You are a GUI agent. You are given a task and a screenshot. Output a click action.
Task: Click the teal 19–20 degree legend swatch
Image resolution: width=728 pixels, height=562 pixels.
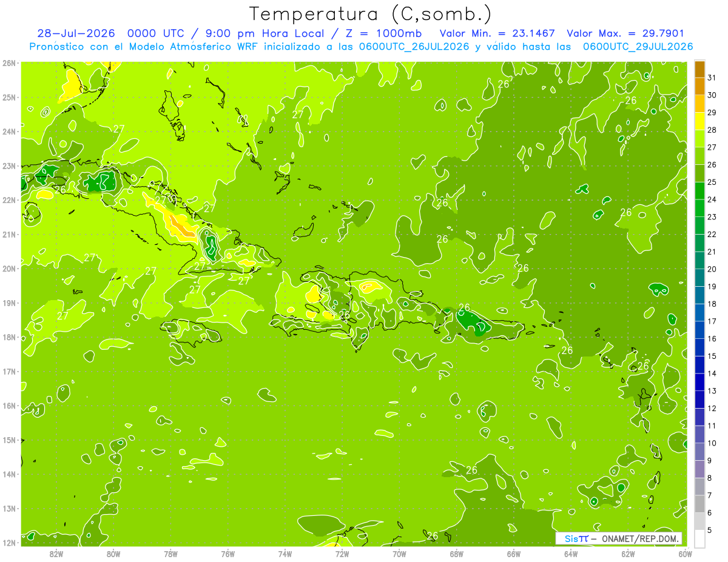pos(699,278)
